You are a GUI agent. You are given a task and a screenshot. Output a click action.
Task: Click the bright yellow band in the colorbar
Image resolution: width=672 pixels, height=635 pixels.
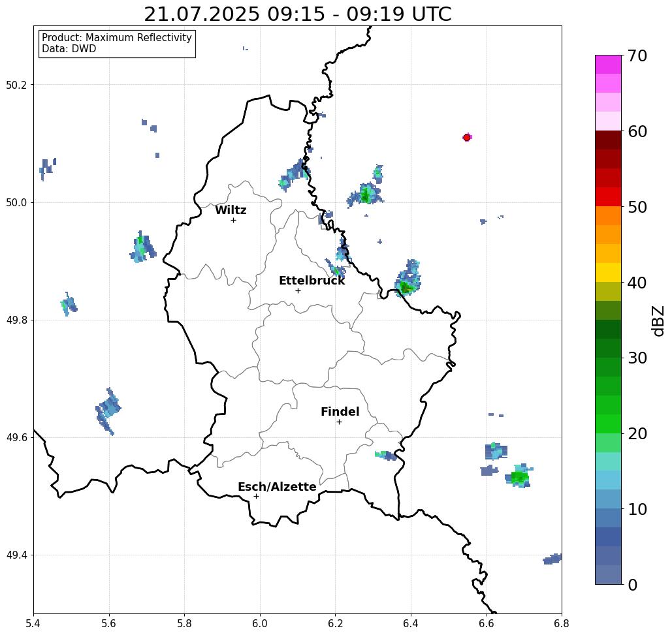coord(608,272)
